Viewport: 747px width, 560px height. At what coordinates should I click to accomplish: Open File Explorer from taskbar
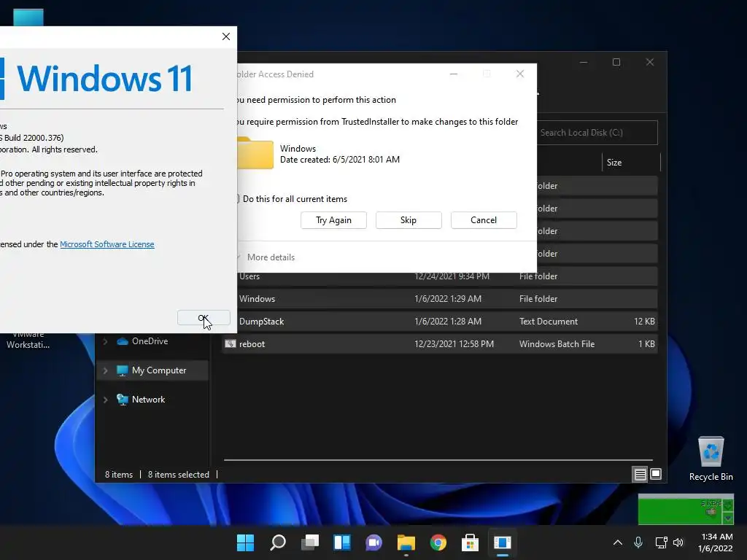406,542
